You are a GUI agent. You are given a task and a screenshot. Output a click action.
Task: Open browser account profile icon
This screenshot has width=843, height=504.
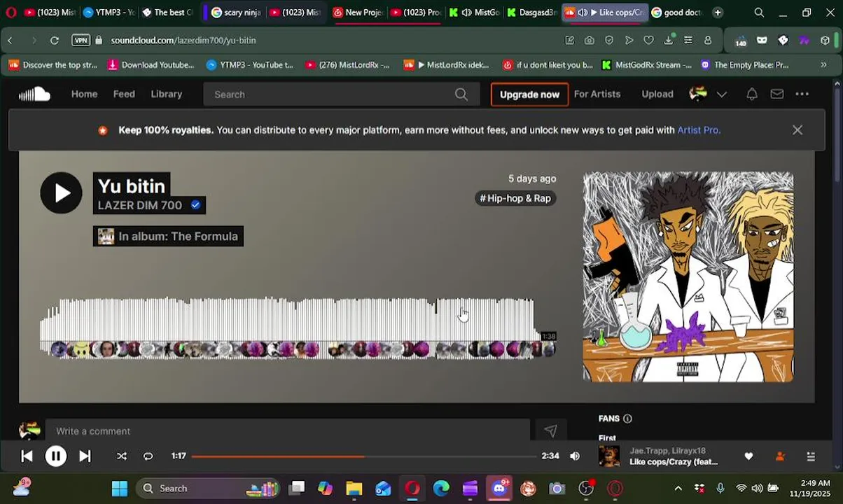pos(708,41)
